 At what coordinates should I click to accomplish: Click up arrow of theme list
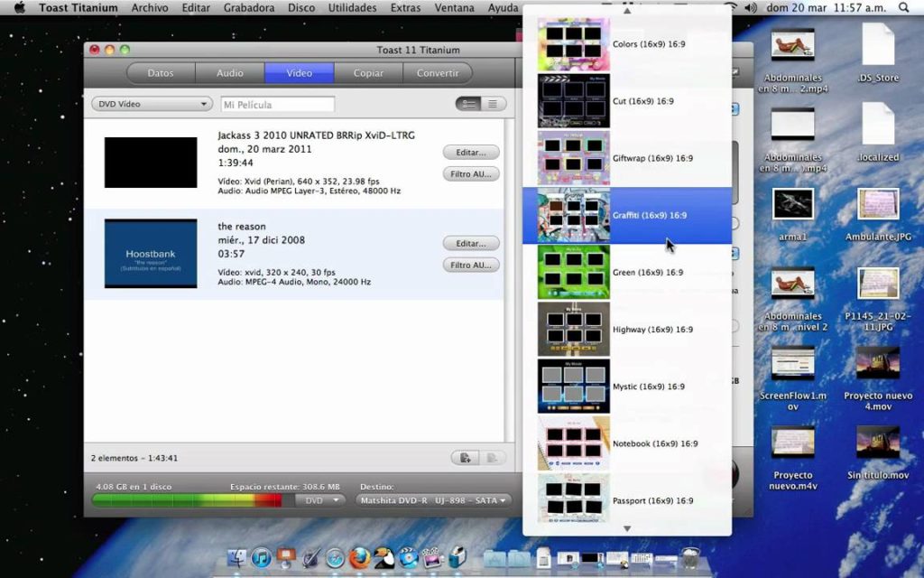point(627,11)
